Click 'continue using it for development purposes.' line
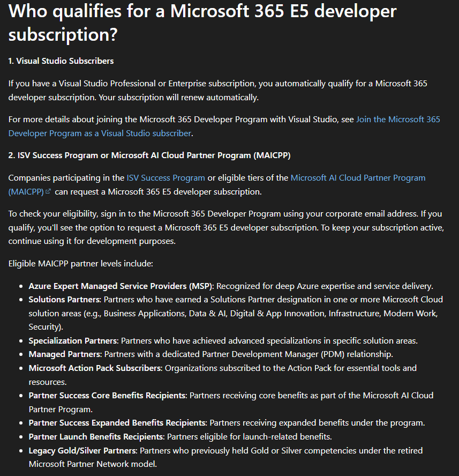 pos(92,241)
